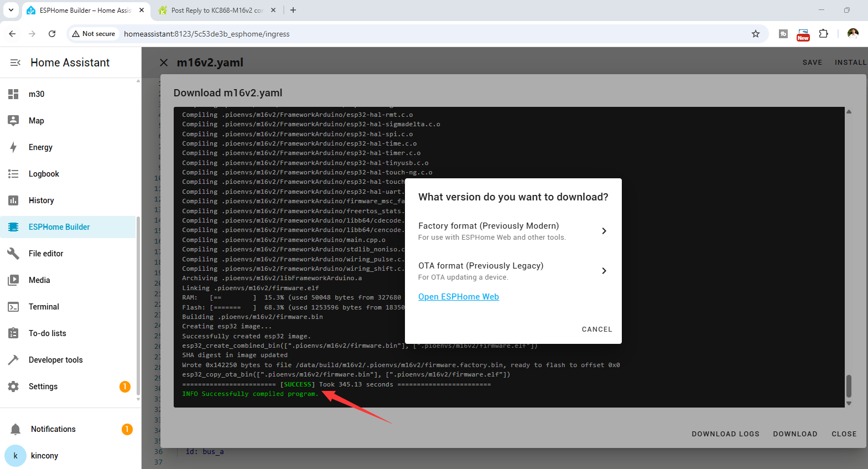Open the browser extensions puzzle icon
Screen dimensions: 868x469
[823, 34]
